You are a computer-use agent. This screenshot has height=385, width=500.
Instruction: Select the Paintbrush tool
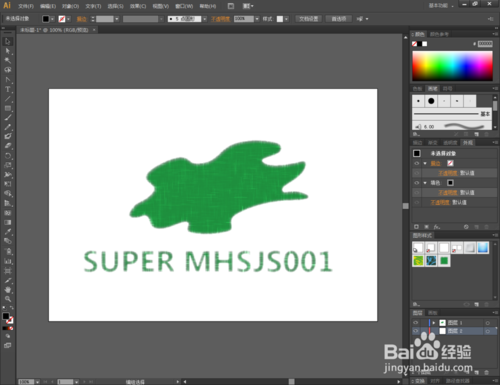(7, 117)
